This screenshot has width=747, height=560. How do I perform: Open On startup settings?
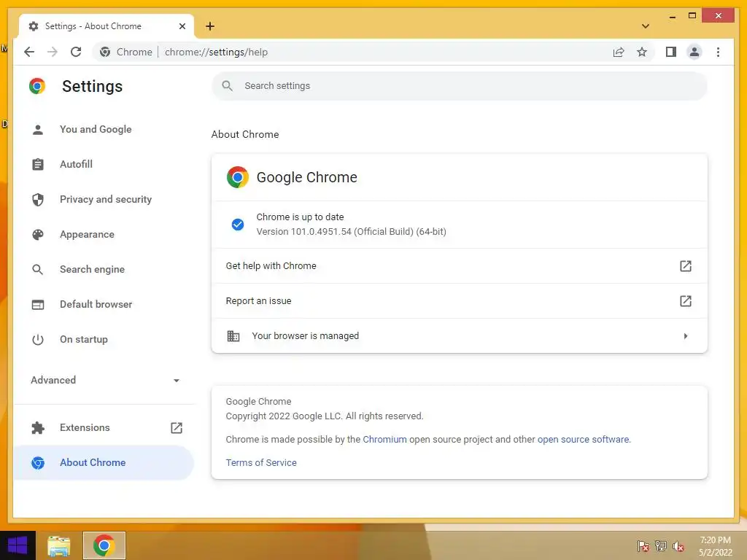[x=104, y=340]
